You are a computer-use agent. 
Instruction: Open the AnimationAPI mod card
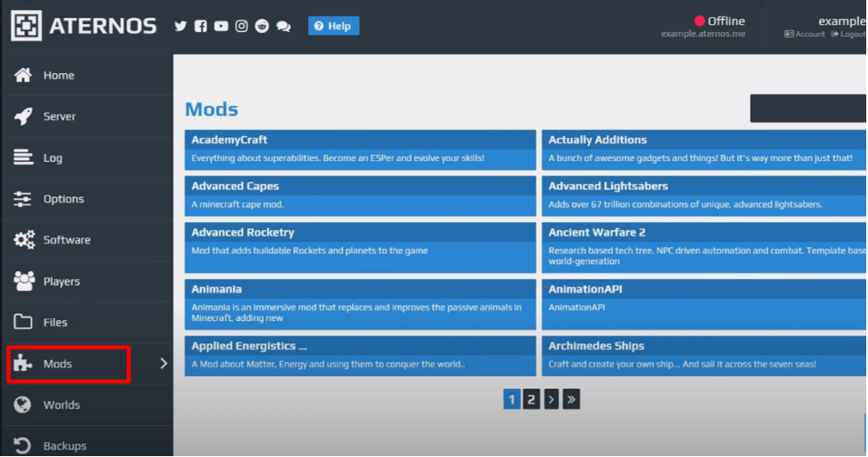[705, 304]
